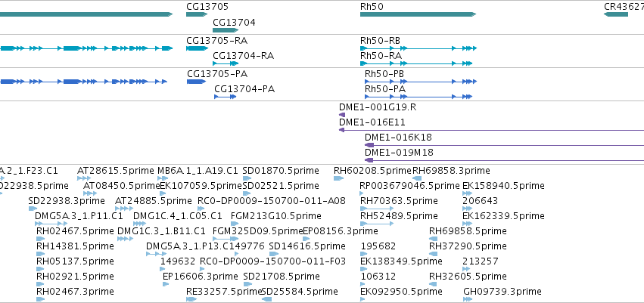This screenshot has width=644, height=303.
Task: Open EST SD25584.5prime
Action: (x=266, y=300)
